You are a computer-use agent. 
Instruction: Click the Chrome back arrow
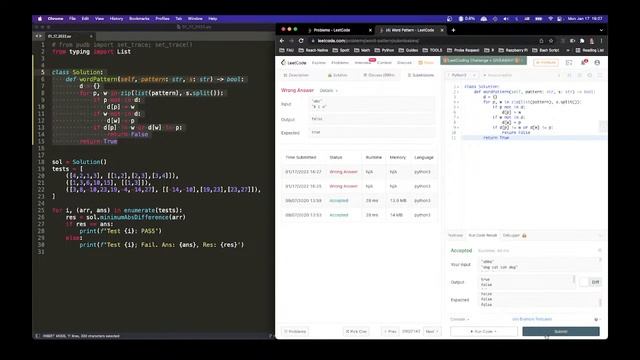point(282,41)
